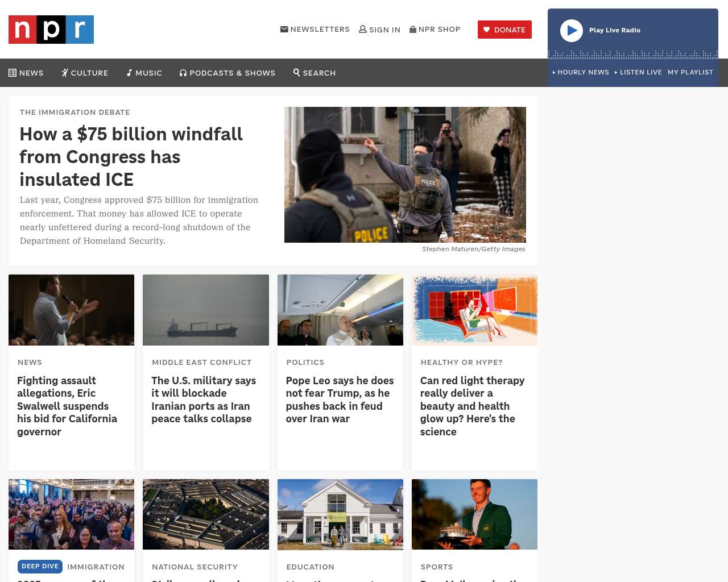Click the Sign In person icon
728x582 pixels.
pyautogui.click(x=363, y=29)
